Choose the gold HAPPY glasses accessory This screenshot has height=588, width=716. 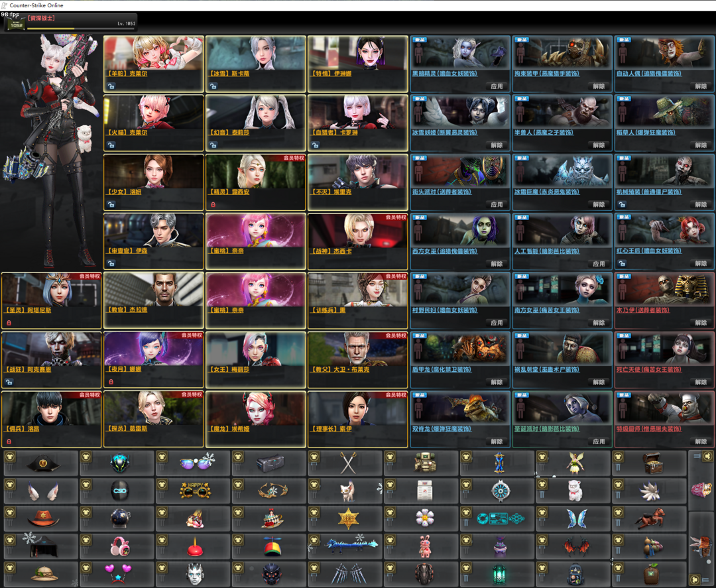(x=196, y=491)
